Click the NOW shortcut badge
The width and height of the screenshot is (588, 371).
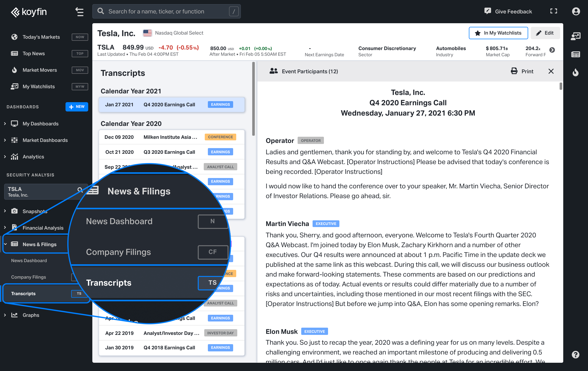click(x=80, y=37)
